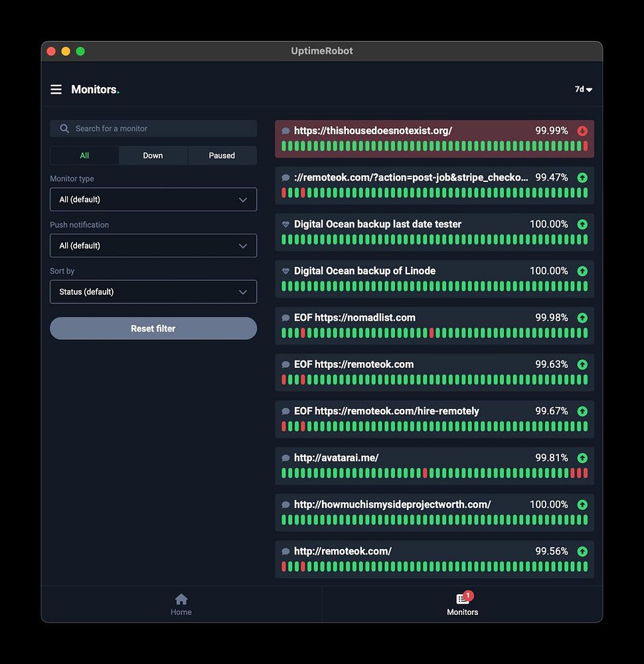Click the speech bubble icon beside http://avatarai.me/
Image resolution: width=644 pixels, height=664 pixels.
tap(285, 457)
